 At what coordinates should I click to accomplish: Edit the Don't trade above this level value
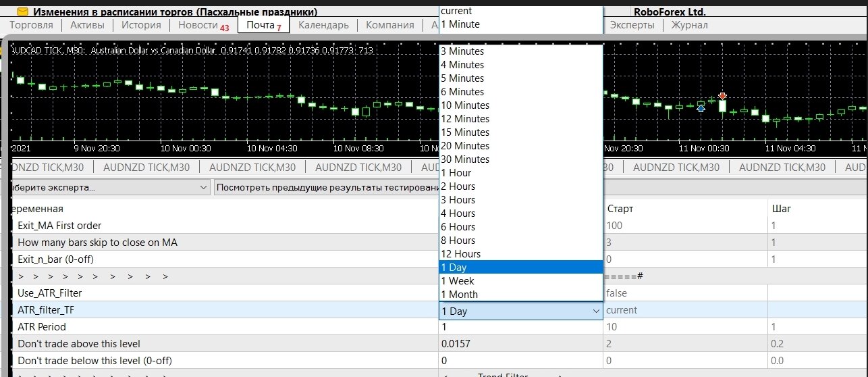pyautogui.click(x=520, y=344)
